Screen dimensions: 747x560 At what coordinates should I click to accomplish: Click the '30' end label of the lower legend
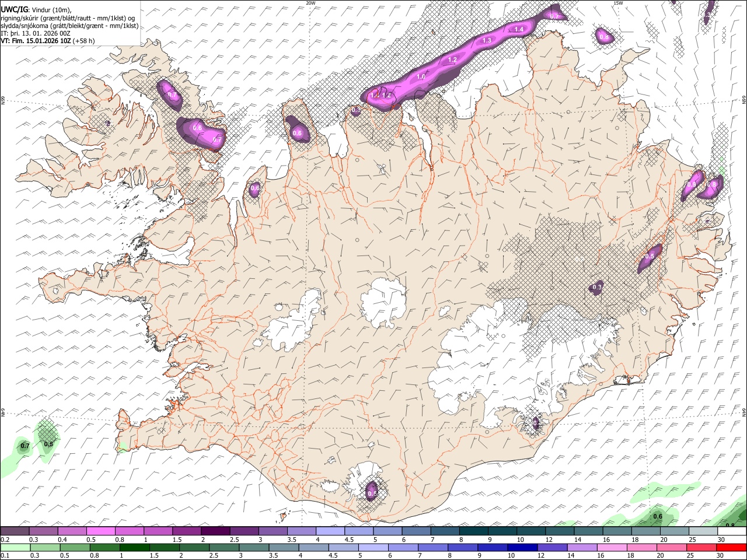tap(721, 556)
